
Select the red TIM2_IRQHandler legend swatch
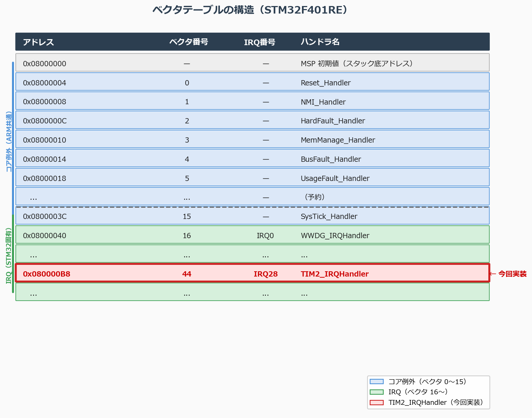pyautogui.click(x=376, y=402)
